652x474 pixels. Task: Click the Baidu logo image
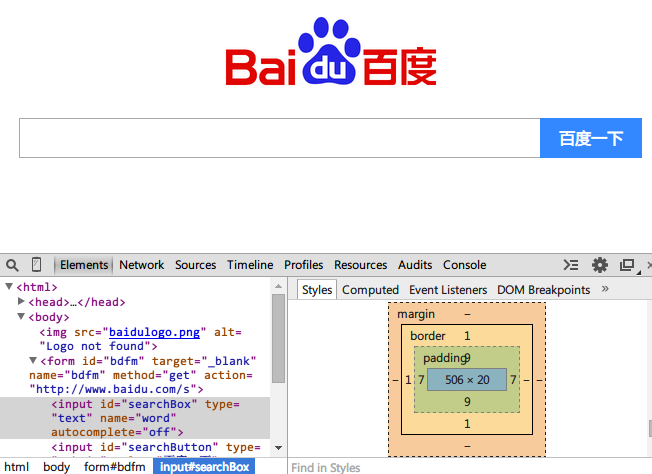click(331, 51)
